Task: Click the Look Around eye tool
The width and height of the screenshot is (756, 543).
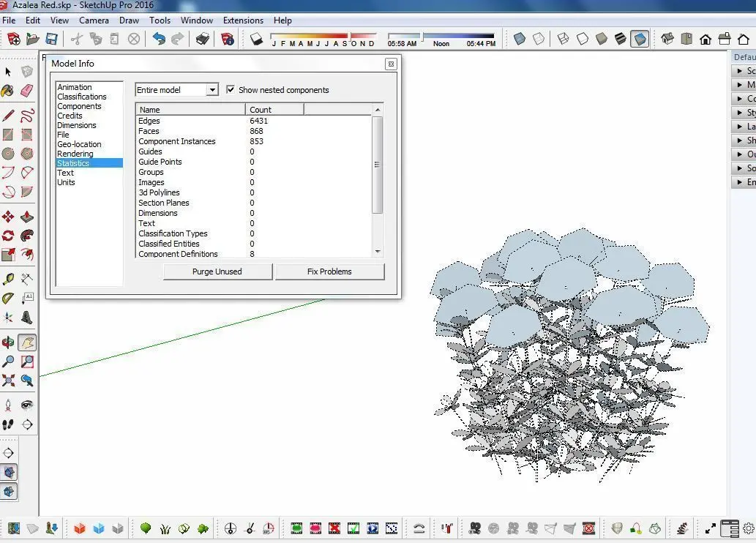Action: tap(27, 405)
